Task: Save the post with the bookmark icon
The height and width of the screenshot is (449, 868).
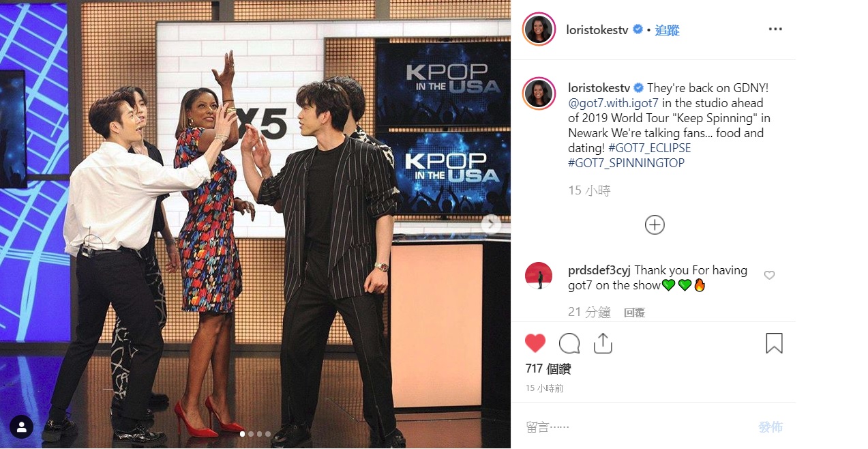Action: pos(774,343)
